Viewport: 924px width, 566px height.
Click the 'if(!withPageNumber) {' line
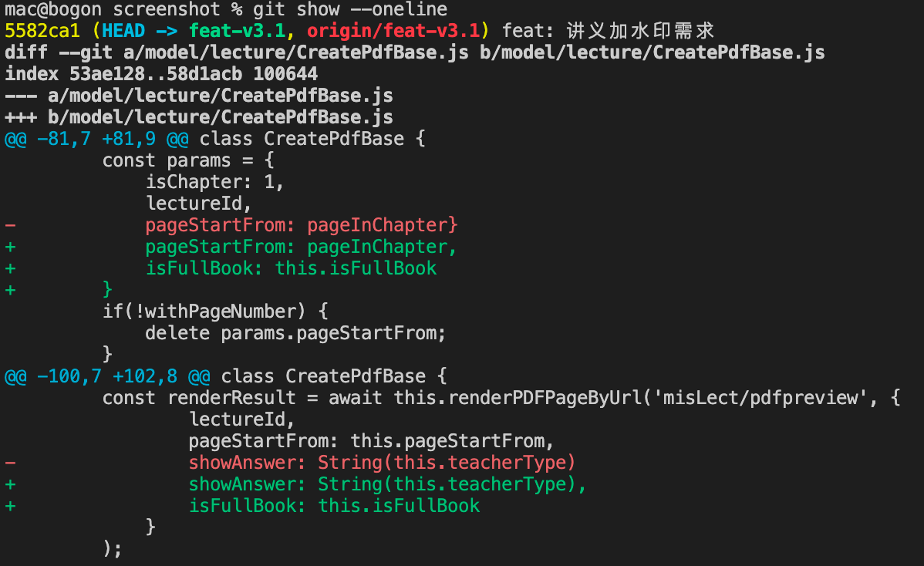pos(216,312)
